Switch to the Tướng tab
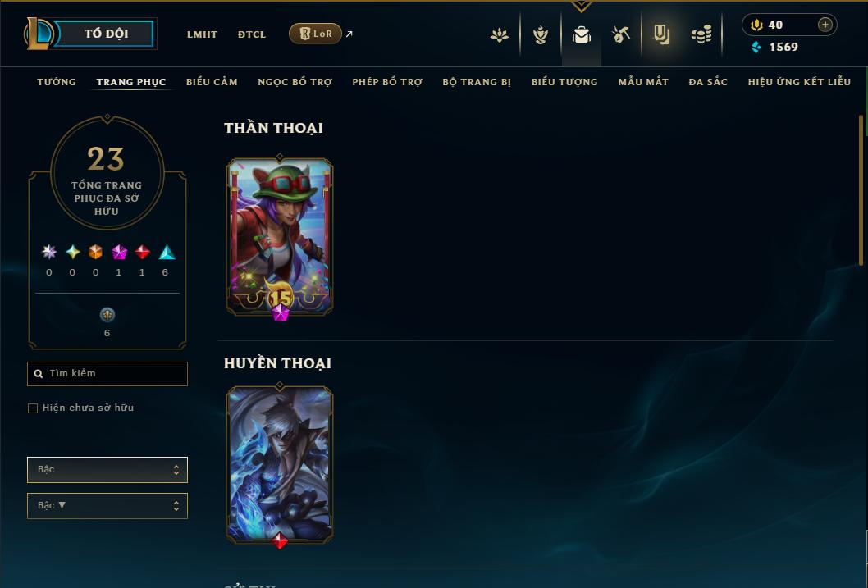The width and height of the screenshot is (868, 588). pyautogui.click(x=57, y=82)
